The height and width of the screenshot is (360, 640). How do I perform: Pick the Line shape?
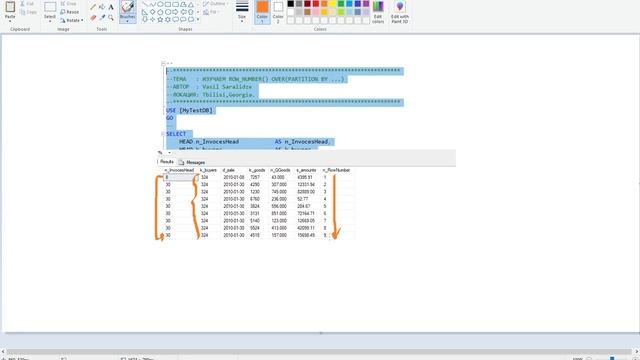tap(144, 4)
